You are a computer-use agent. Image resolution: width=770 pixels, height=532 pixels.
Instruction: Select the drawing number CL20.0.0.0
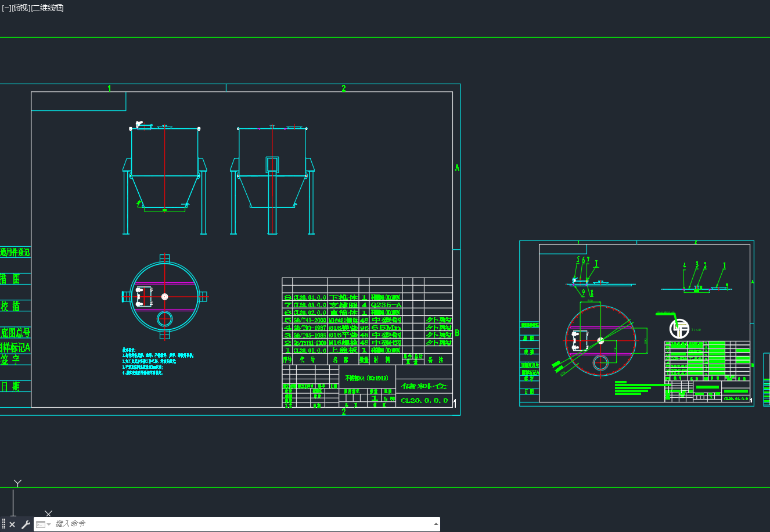pos(424,401)
